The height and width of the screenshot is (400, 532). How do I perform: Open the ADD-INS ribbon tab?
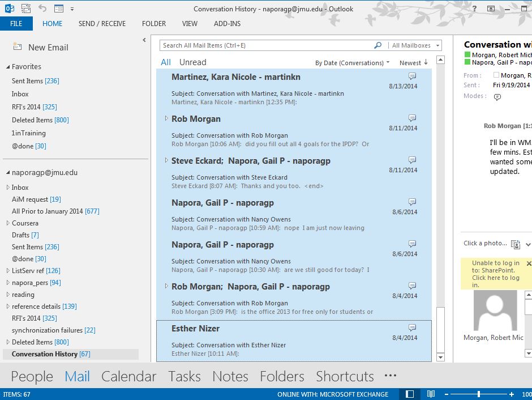pos(227,23)
